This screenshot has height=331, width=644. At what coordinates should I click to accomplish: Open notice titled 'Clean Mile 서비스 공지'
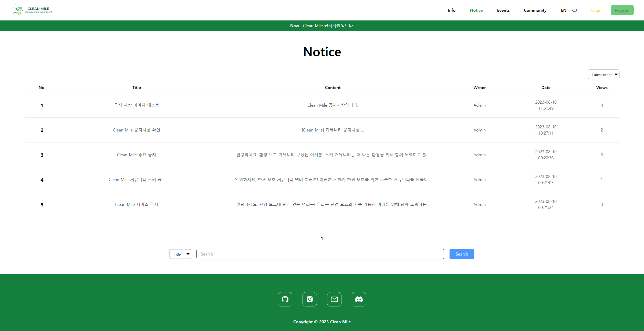tap(137, 204)
